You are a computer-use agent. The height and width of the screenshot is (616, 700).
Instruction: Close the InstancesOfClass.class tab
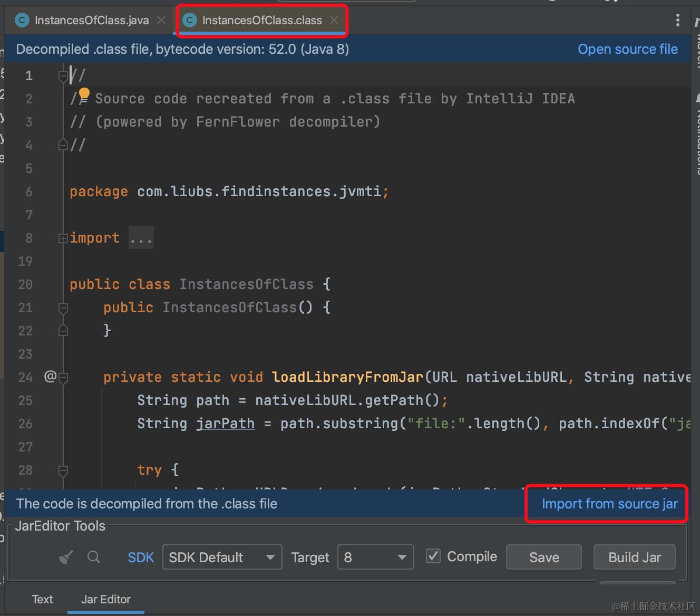click(334, 20)
